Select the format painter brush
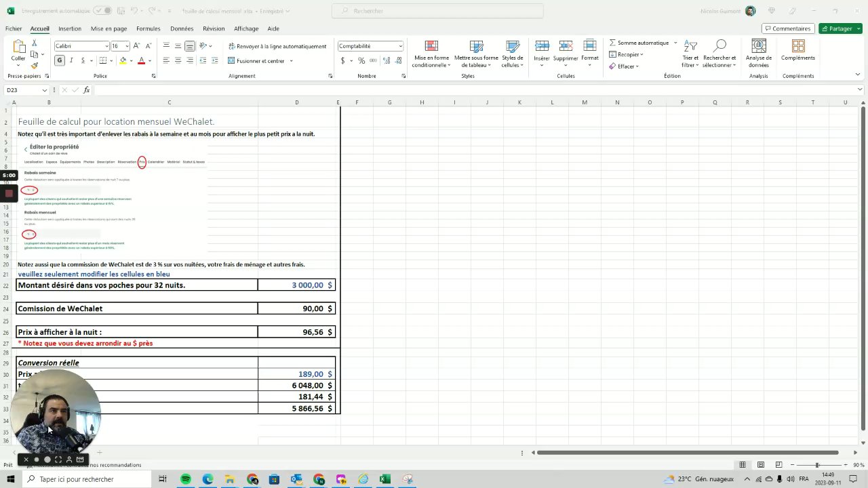 [x=35, y=66]
